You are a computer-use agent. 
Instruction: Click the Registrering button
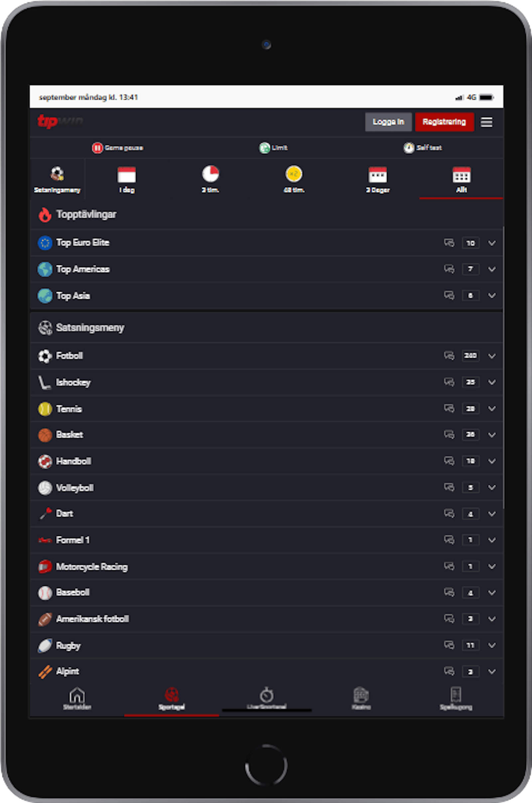coord(445,122)
